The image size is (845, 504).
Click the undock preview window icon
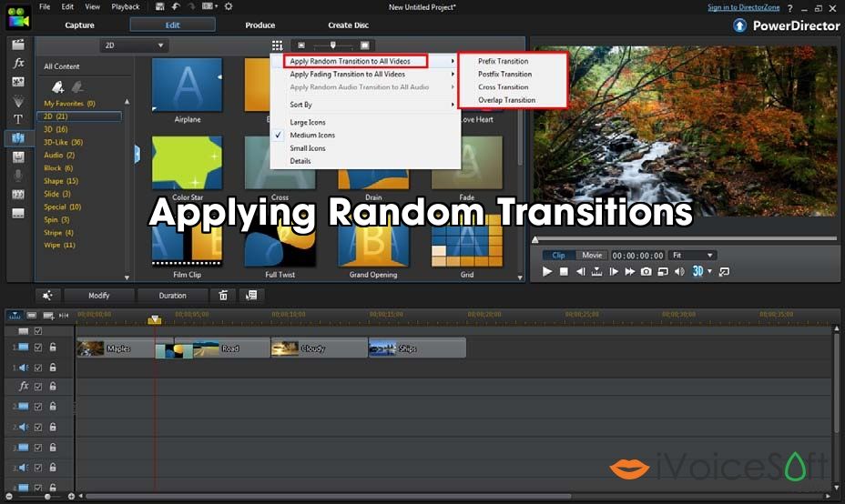[x=724, y=271]
